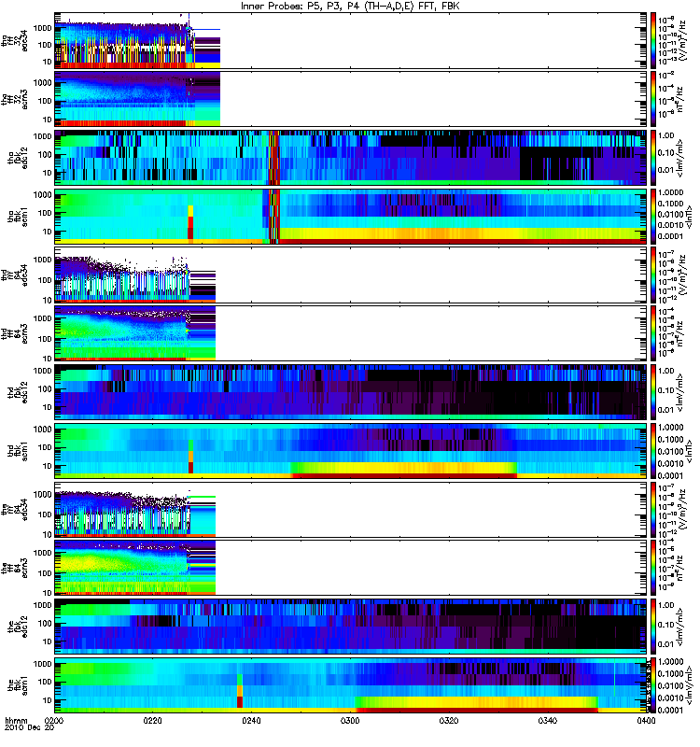
Task: Click the color bar of thd fff edc34 panel
Action: (652, 275)
